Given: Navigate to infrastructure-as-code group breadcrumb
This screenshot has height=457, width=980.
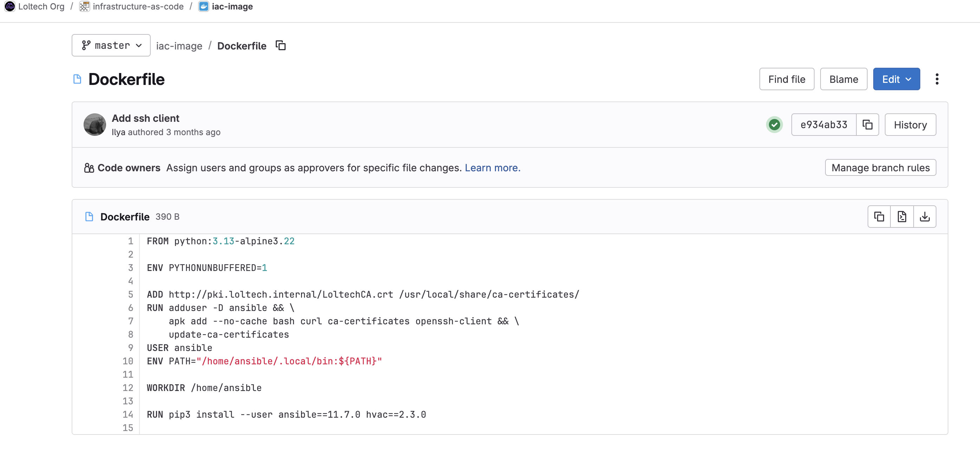Looking at the screenshot, I should pyautogui.click(x=138, y=6).
